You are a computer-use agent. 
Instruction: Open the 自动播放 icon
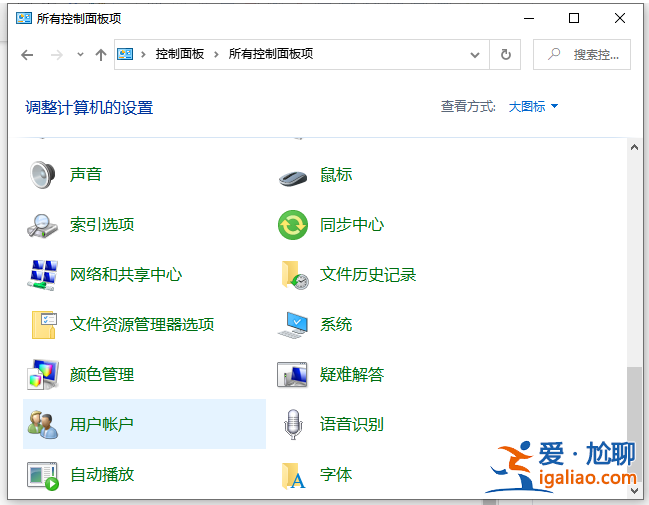click(43, 476)
